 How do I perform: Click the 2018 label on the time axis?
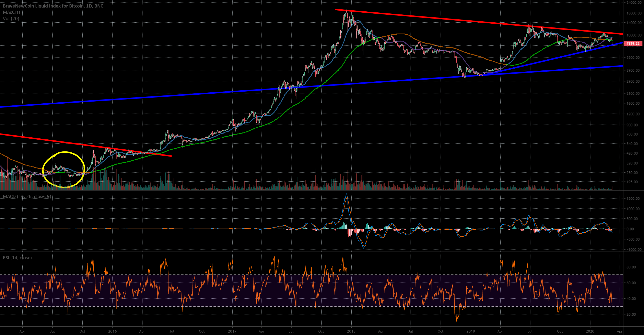tap(351, 331)
